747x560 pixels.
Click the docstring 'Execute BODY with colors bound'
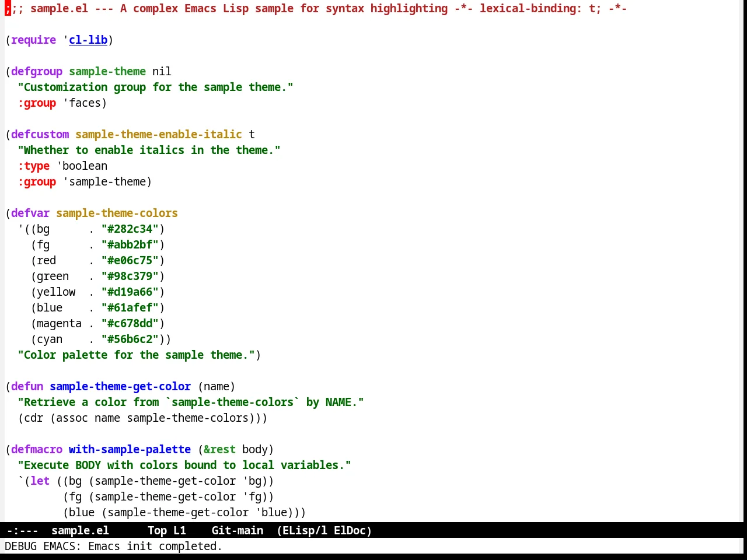pyautogui.click(x=184, y=465)
